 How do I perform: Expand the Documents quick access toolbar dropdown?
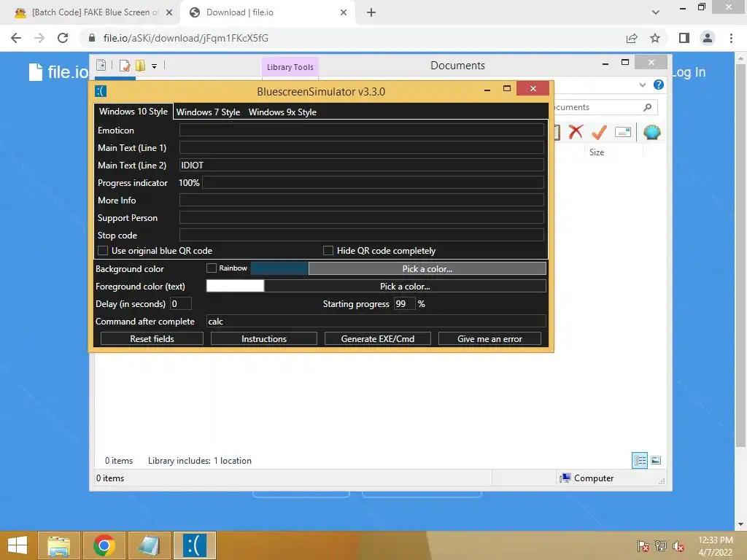[x=155, y=66]
